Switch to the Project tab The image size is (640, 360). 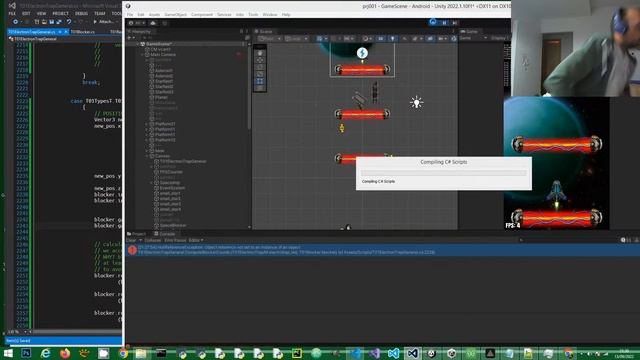(136, 234)
